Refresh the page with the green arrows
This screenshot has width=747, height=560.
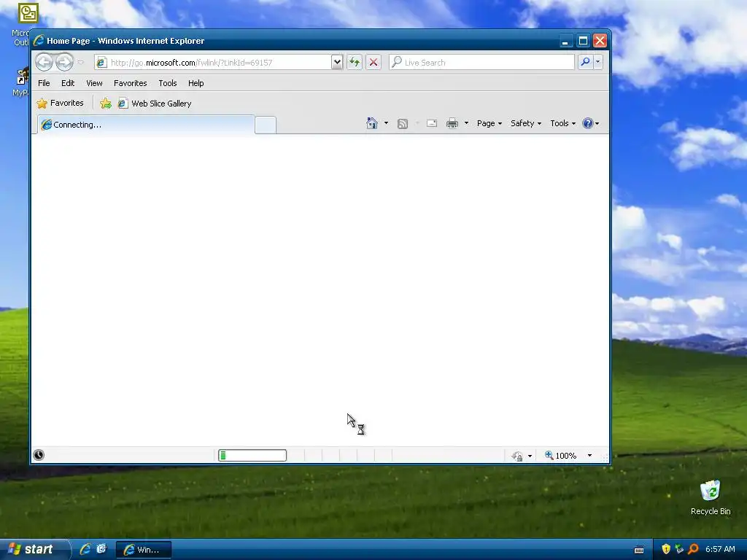coord(355,62)
